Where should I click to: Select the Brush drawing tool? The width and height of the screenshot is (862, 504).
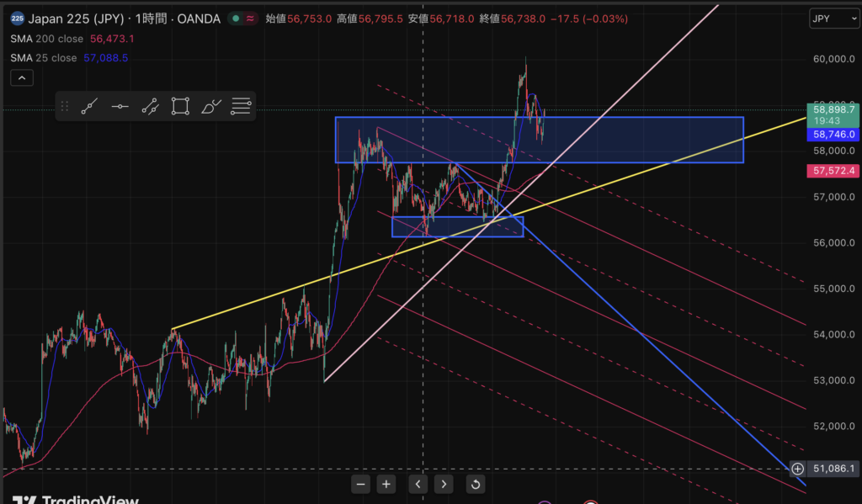(x=210, y=106)
